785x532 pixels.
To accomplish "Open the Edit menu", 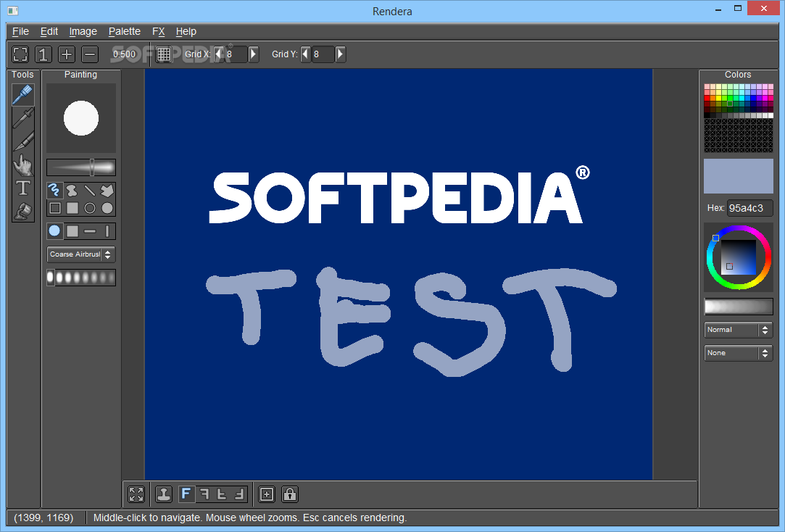I will 49,32.
